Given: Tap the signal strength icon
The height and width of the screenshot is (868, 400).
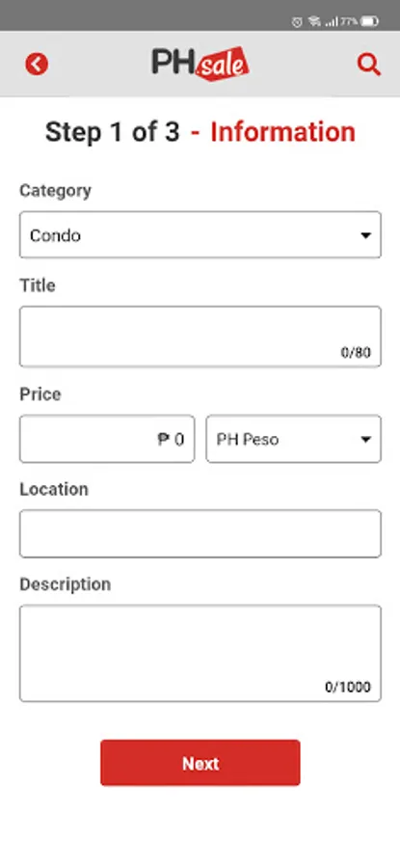Looking at the screenshot, I should coord(332,21).
